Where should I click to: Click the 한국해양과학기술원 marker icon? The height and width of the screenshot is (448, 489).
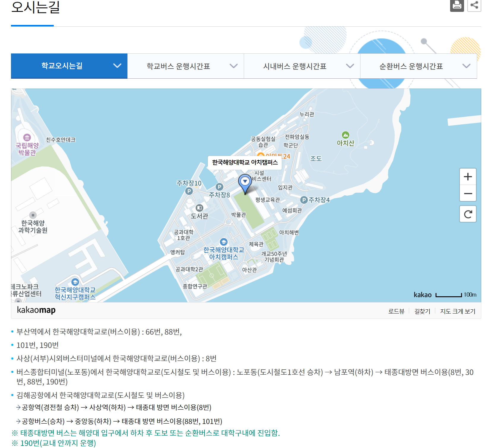tap(33, 215)
